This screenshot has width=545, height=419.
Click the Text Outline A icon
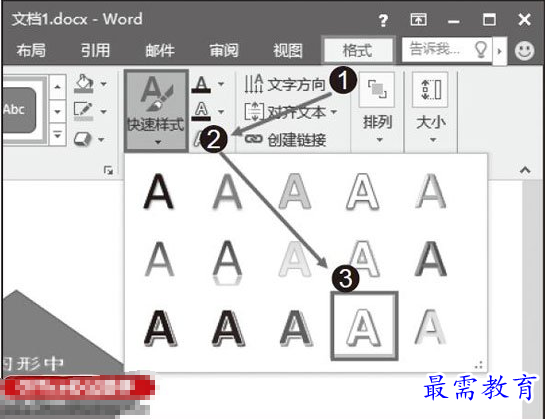[x=201, y=111]
